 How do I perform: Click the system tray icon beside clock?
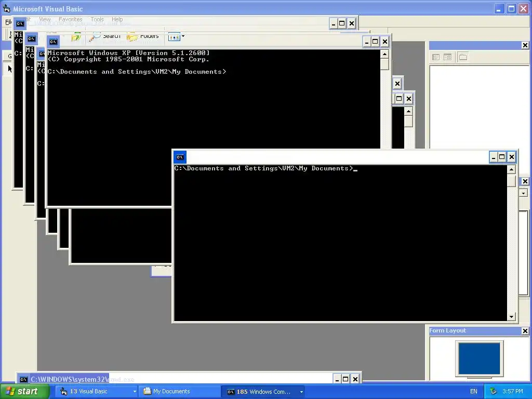493,392
